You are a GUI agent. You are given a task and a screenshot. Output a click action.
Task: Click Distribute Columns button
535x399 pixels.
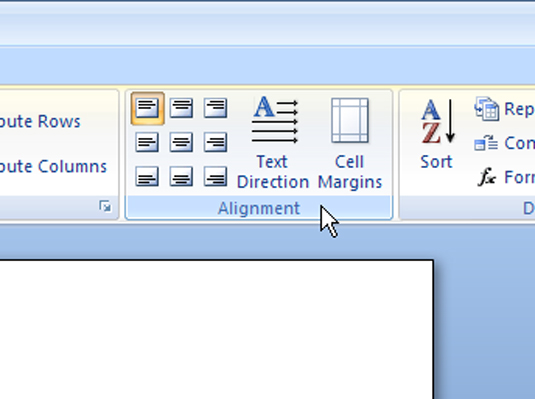[x=53, y=166]
